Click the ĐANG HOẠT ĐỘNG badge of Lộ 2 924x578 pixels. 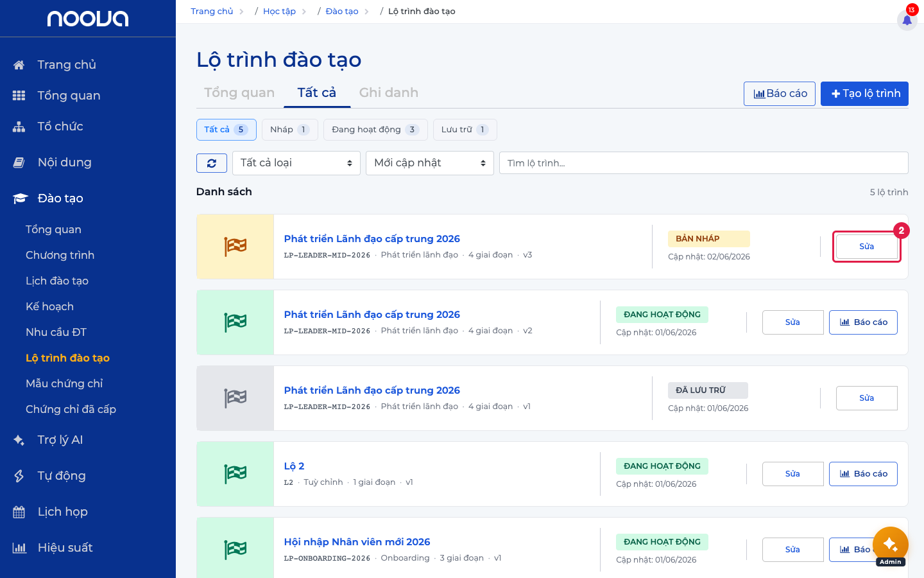click(662, 466)
